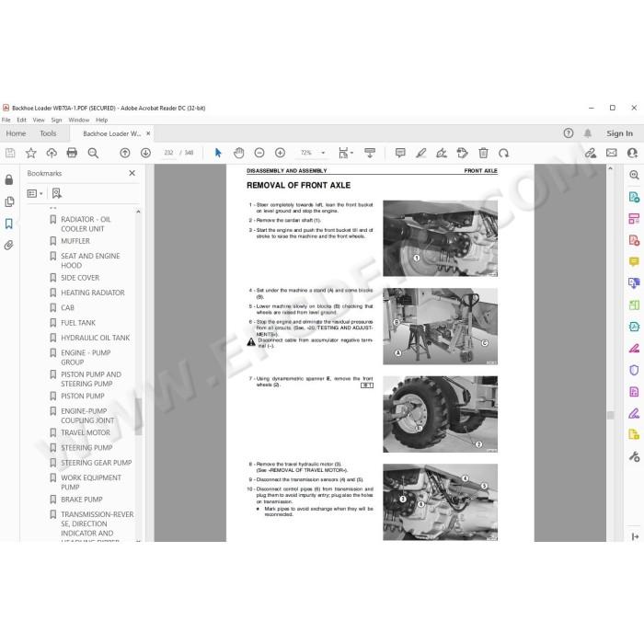This screenshot has height=644, width=644.
Task: Rotate page with rotate icon
Action: click(x=503, y=154)
